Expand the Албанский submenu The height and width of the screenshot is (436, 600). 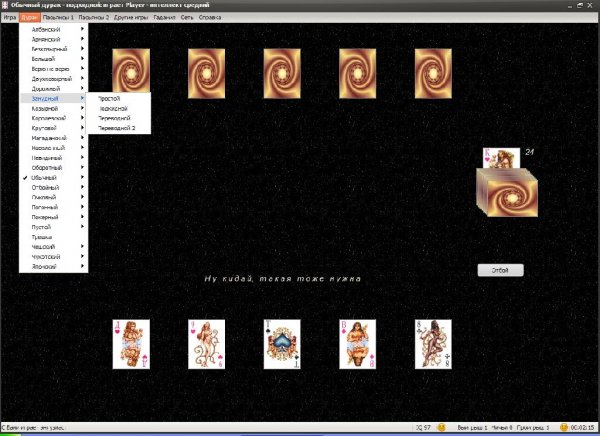click(x=52, y=30)
